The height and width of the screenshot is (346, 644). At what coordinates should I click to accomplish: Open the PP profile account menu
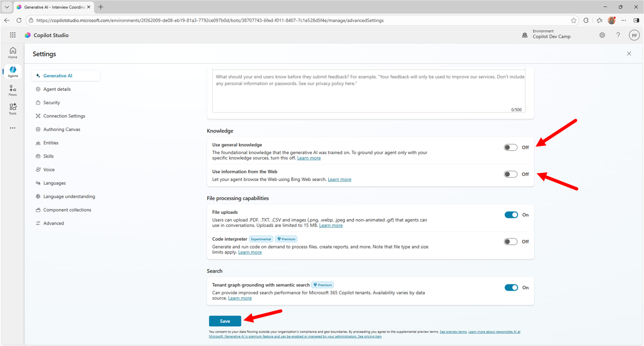coord(634,35)
